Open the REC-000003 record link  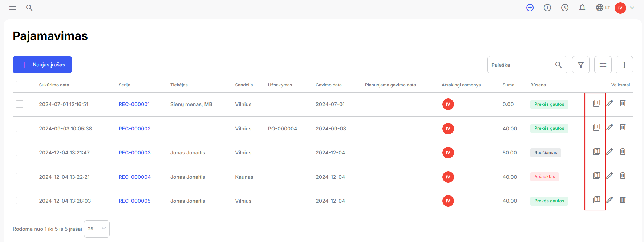(x=134, y=153)
